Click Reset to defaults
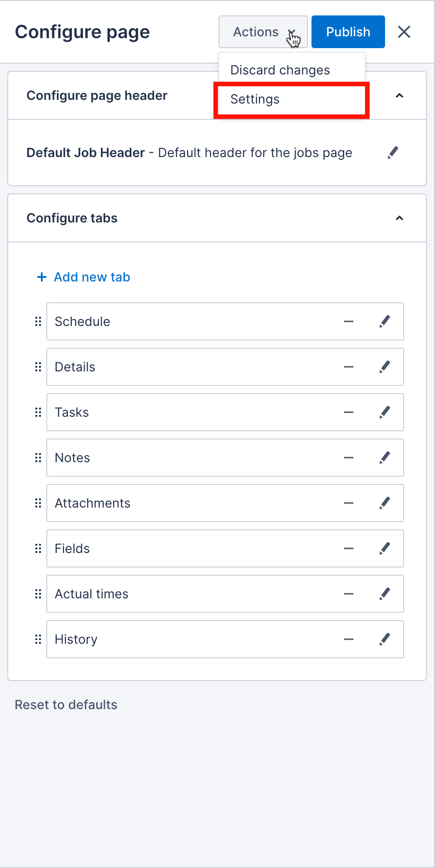This screenshot has height=868, width=435. click(x=65, y=705)
